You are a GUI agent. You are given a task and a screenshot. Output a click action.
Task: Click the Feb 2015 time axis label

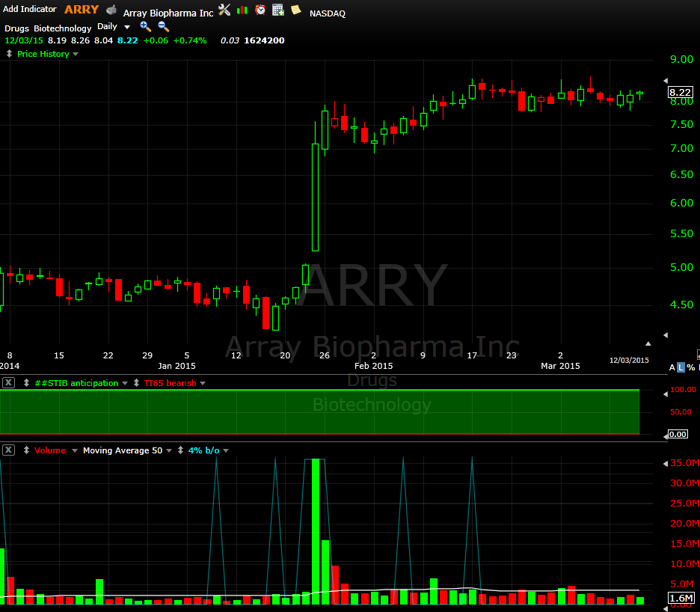pos(374,365)
